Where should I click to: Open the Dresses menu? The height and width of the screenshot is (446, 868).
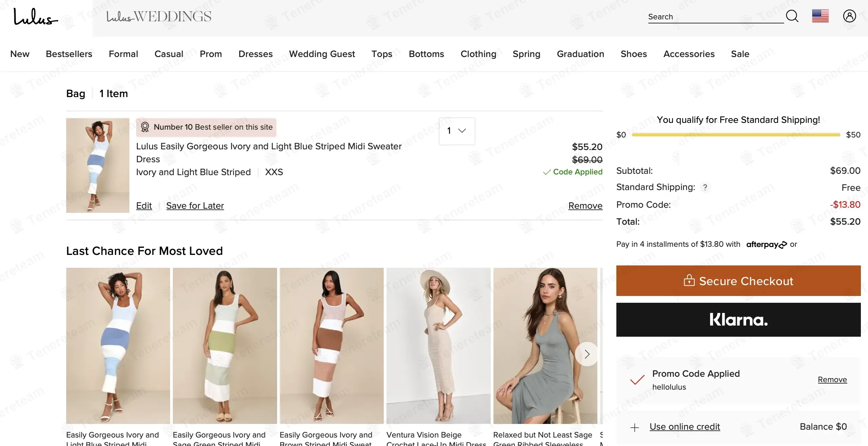click(x=255, y=54)
